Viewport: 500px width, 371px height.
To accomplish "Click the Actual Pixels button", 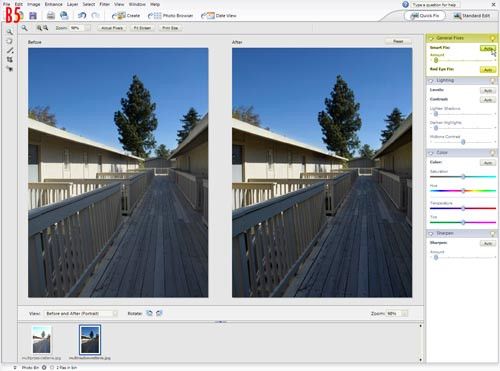I will (x=112, y=28).
